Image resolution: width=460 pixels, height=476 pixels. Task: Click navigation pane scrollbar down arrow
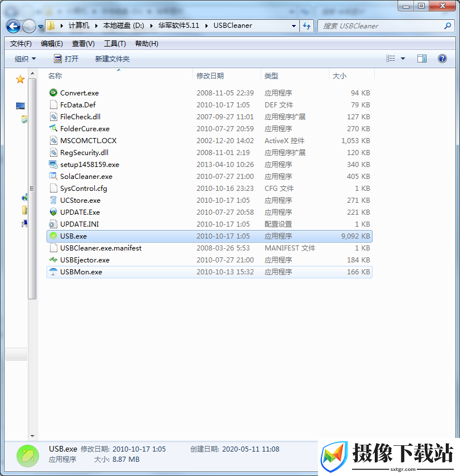pyautogui.click(x=32, y=436)
